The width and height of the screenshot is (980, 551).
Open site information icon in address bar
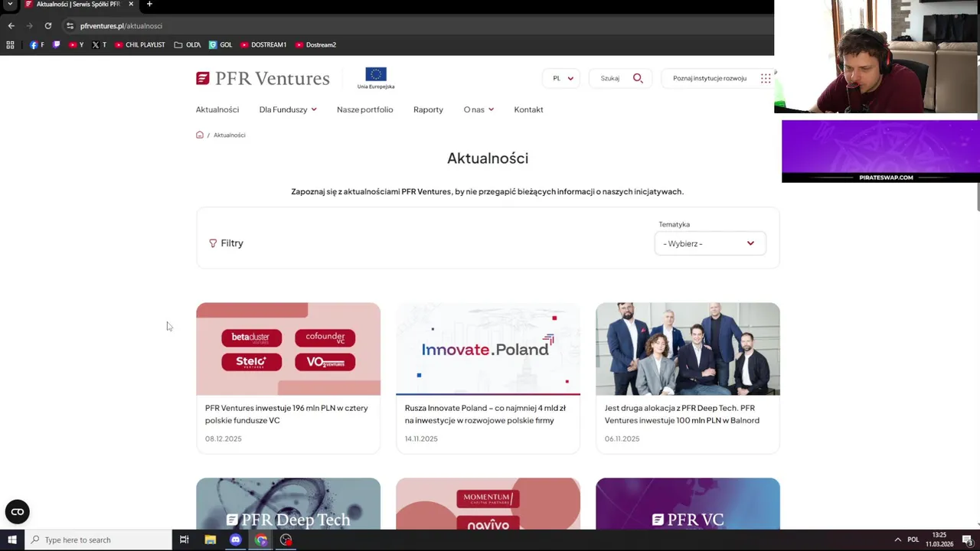(x=70, y=25)
